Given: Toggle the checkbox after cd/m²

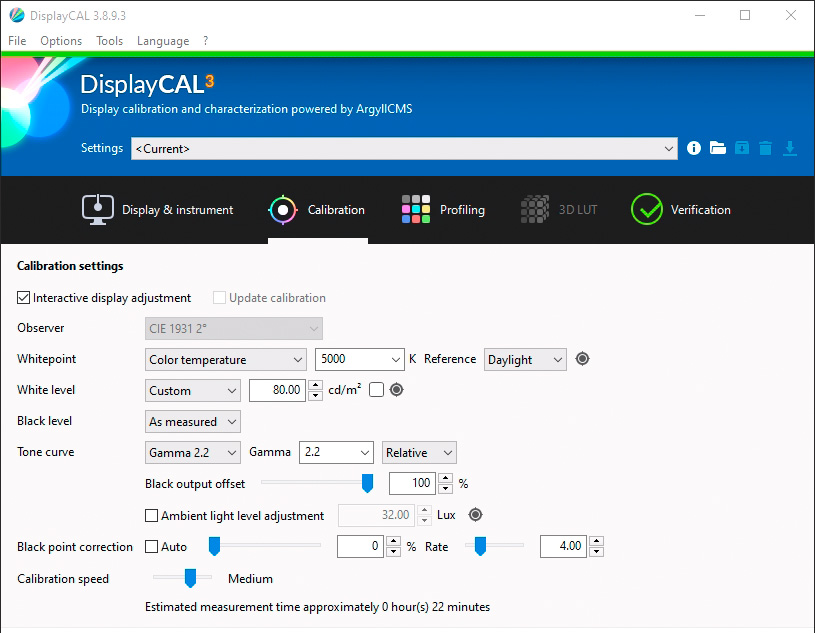Looking at the screenshot, I should pyautogui.click(x=376, y=390).
